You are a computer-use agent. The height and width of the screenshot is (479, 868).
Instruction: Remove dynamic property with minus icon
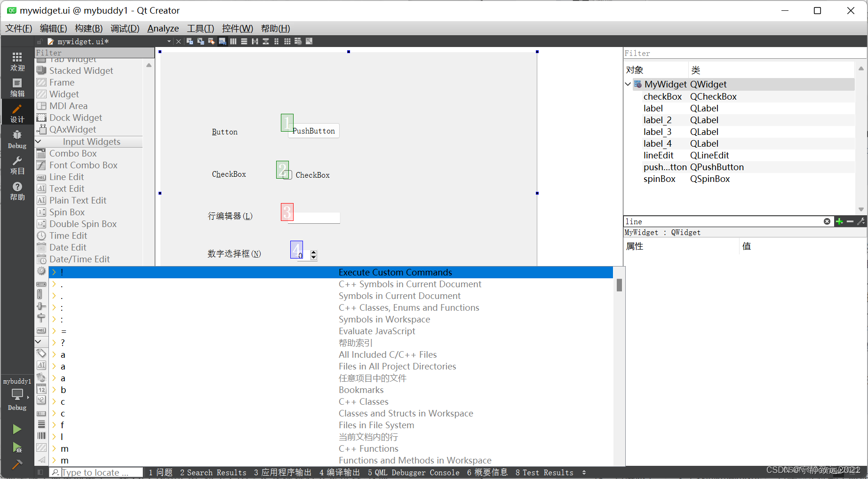tap(850, 221)
